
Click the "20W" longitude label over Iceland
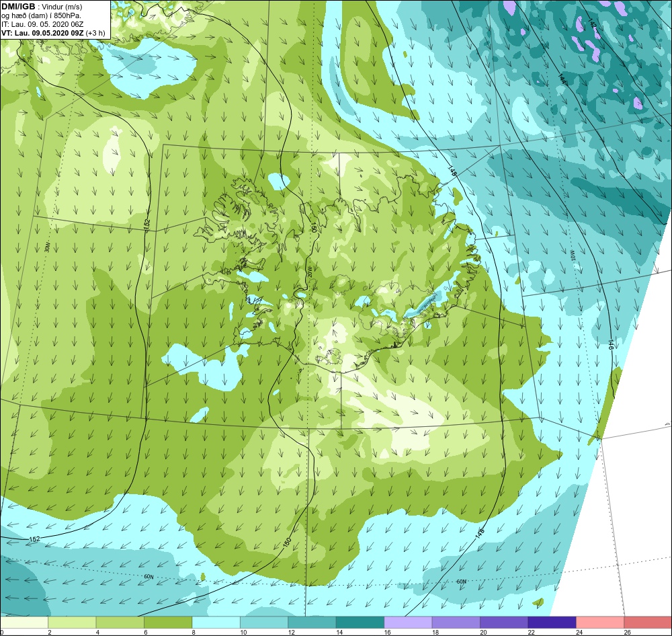[x=309, y=273]
